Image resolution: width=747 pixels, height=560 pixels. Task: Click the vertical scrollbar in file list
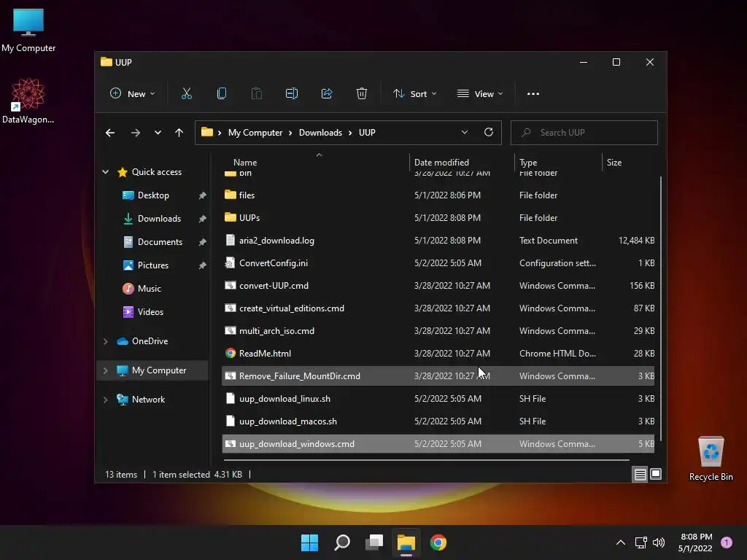click(x=661, y=308)
